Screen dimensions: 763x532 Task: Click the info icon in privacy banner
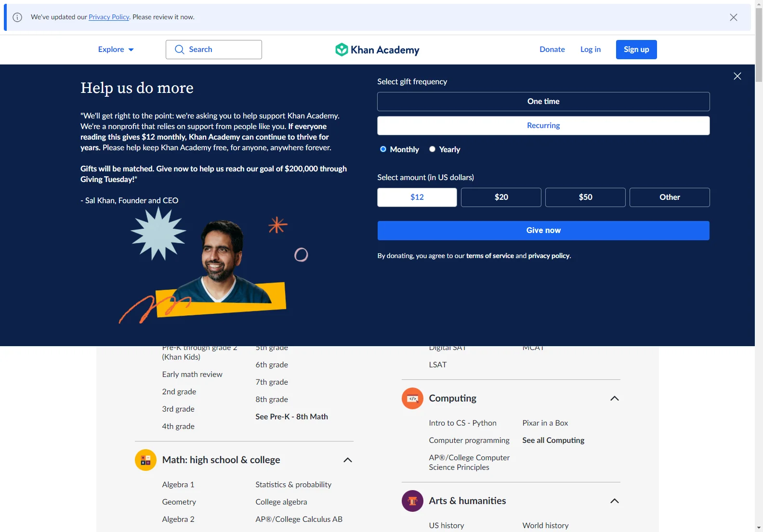point(17,17)
